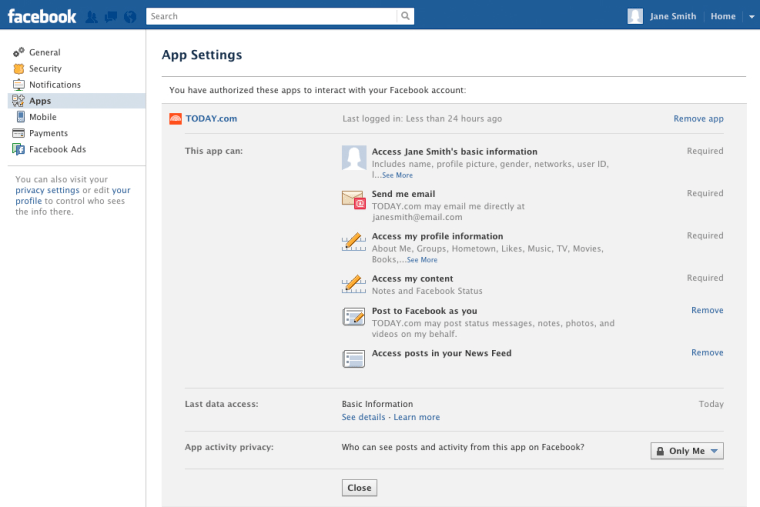Click the 'Today' date text

(x=711, y=404)
